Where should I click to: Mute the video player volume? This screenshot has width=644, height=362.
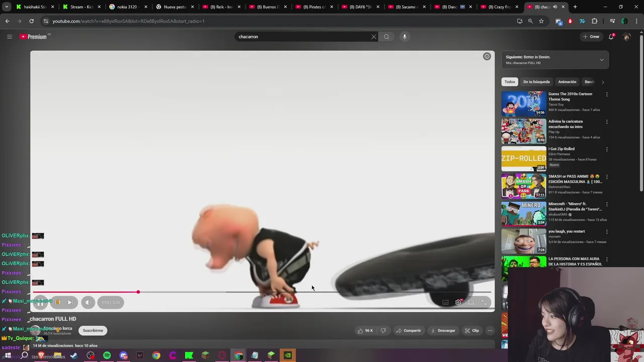tap(88, 302)
